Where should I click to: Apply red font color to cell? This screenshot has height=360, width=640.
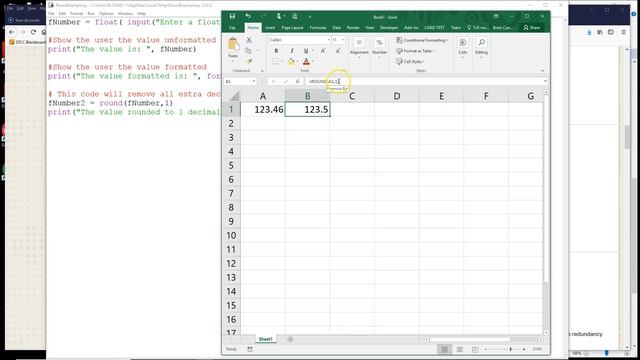(x=307, y=61)
